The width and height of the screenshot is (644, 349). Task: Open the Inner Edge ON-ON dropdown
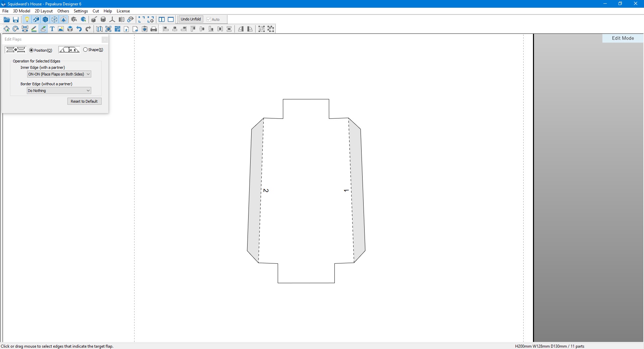click(59, 74)
